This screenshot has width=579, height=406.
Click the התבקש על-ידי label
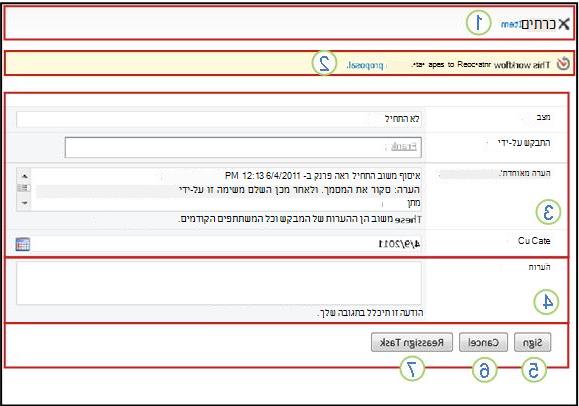tap(524, 143)
